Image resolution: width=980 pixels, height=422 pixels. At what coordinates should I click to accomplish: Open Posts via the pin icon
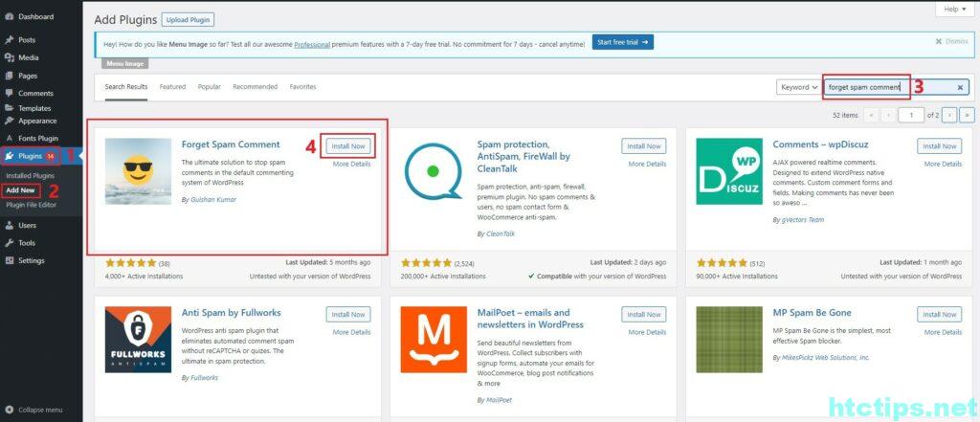pos(10,40)
